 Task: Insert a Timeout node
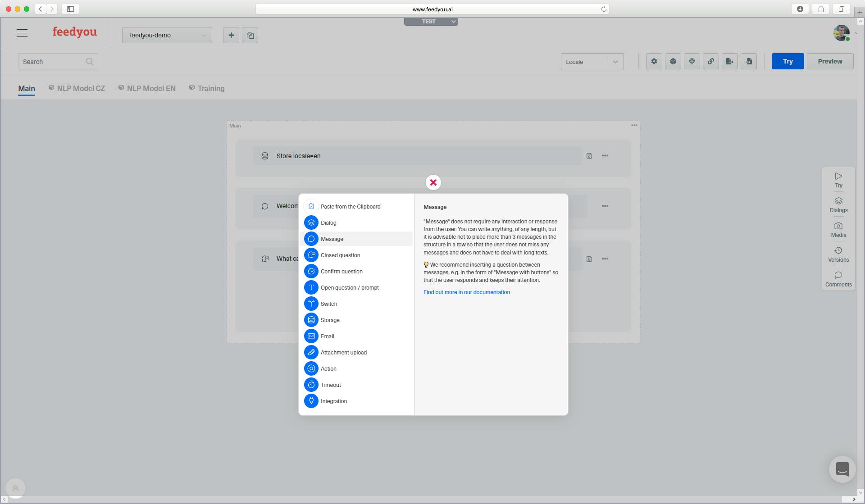click(331, 385)
